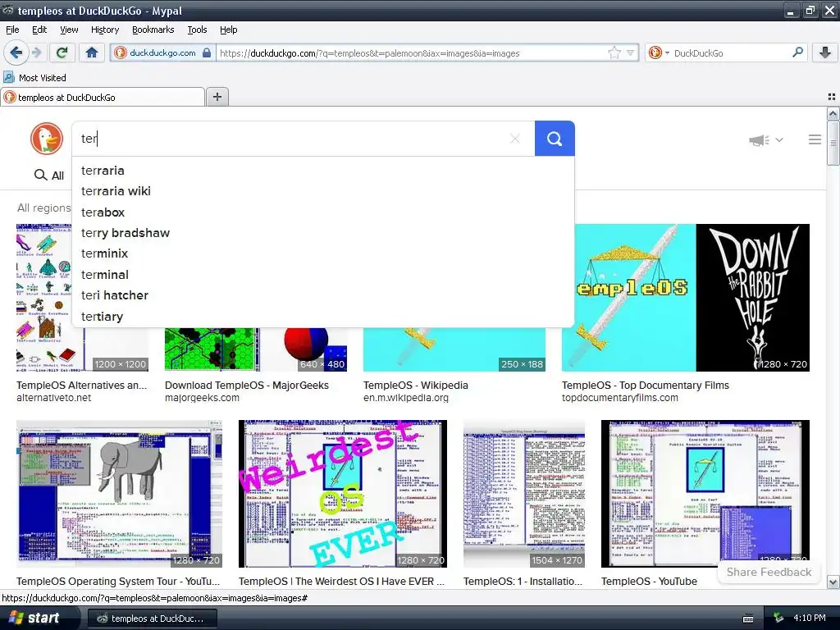Viewport: 840px width, 630px height.
Task: Open the Bookmarks menu
Action: coord(153,30)
